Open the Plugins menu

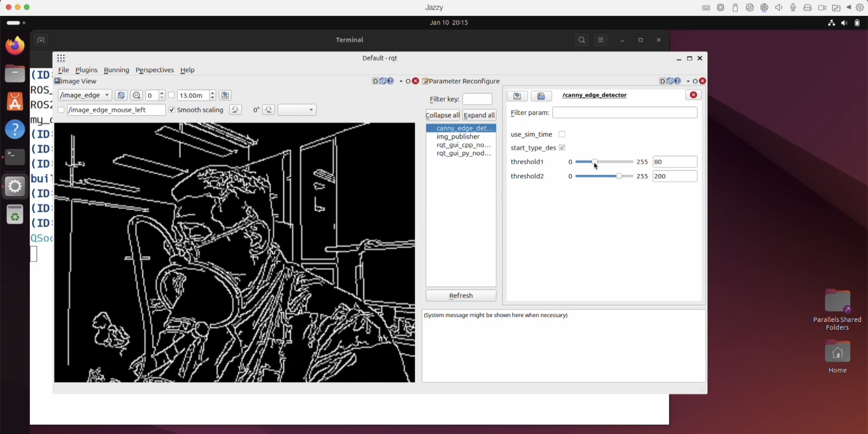86,70
